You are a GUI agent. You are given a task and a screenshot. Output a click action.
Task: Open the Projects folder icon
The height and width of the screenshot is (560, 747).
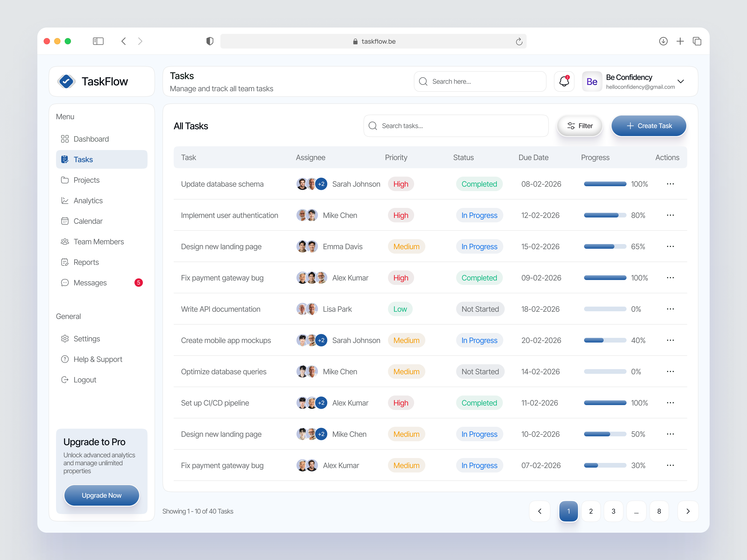(65, 180)
